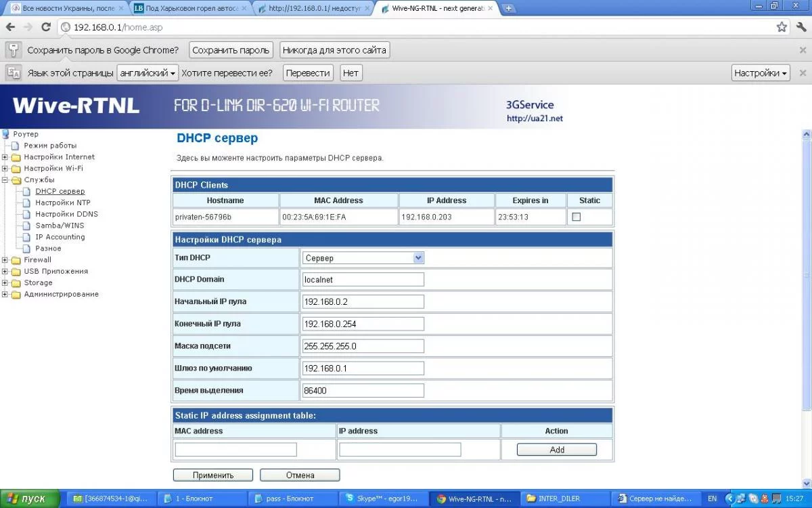Open the page language dropdown английский
812x508 pixels.
148,72
